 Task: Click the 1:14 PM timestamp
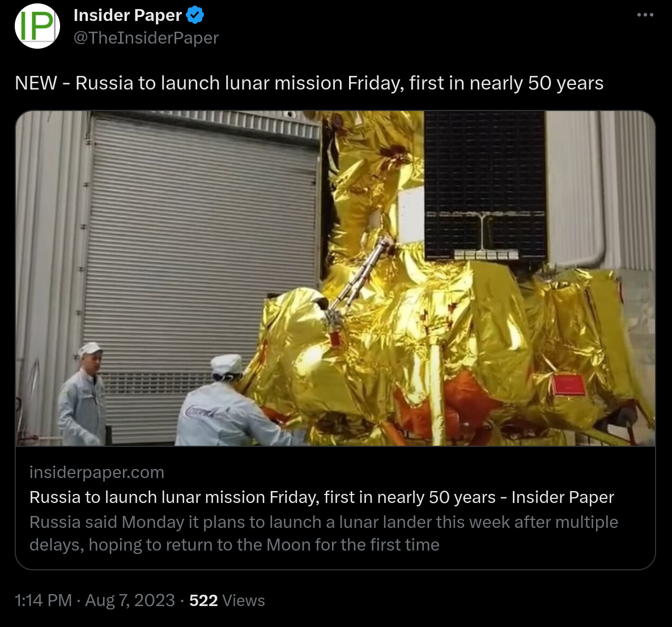click(x=43, y=600)
